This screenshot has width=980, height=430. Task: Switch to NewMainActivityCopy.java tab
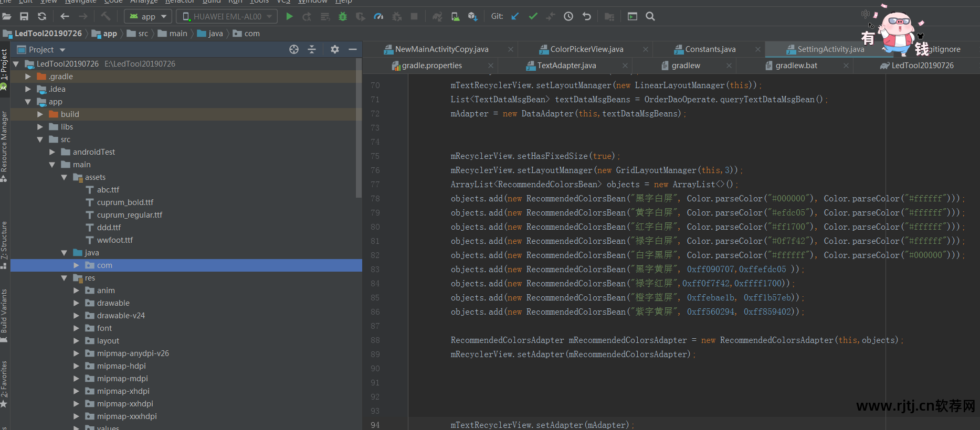[x=441, y=49]
